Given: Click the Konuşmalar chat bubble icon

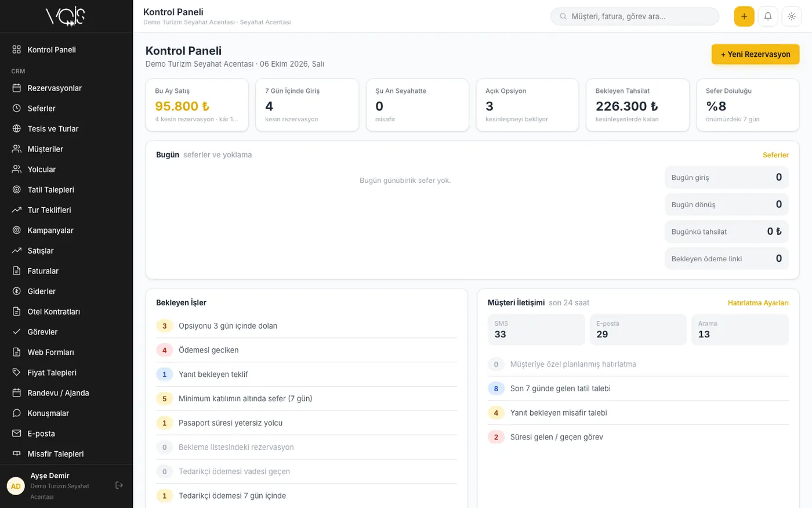Looking at the screenshot, I should [17, 413].
